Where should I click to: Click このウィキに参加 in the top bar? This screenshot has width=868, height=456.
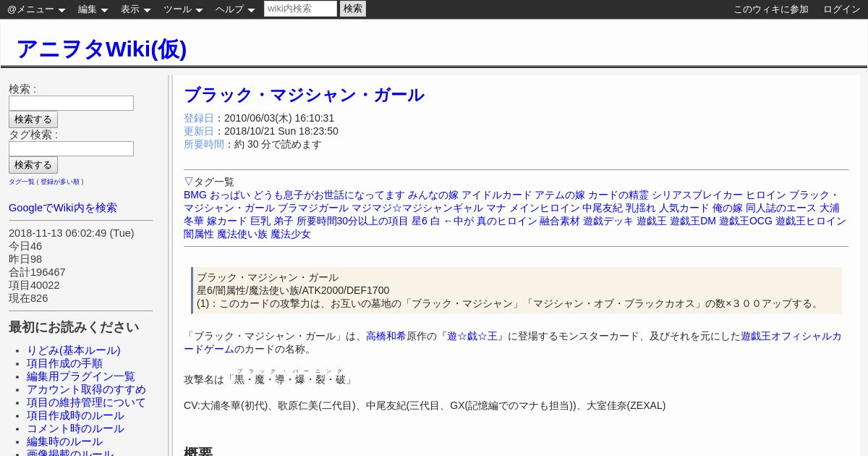tap(771, 9)
